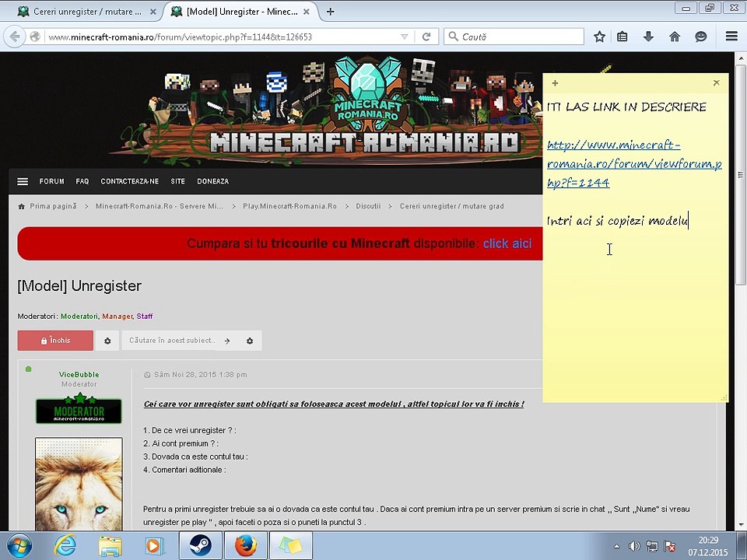Open the SITE navigation item
Screen dimensions: 747x560
177,181
